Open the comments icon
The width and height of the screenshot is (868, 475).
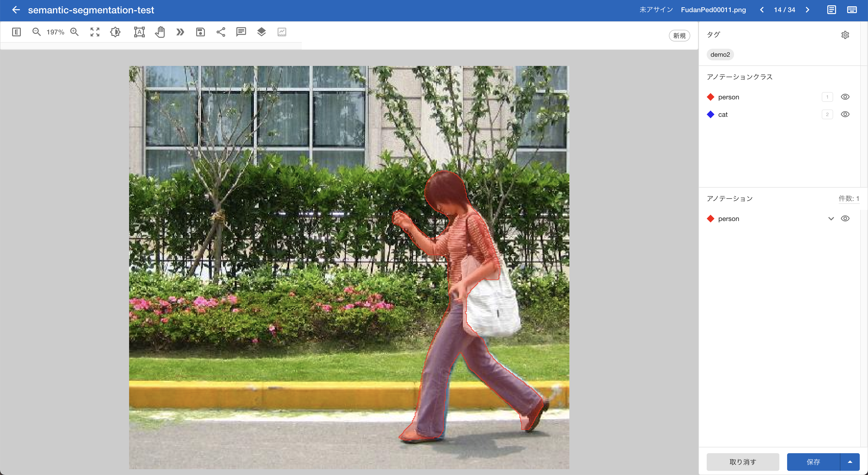(x=241, y=32)
